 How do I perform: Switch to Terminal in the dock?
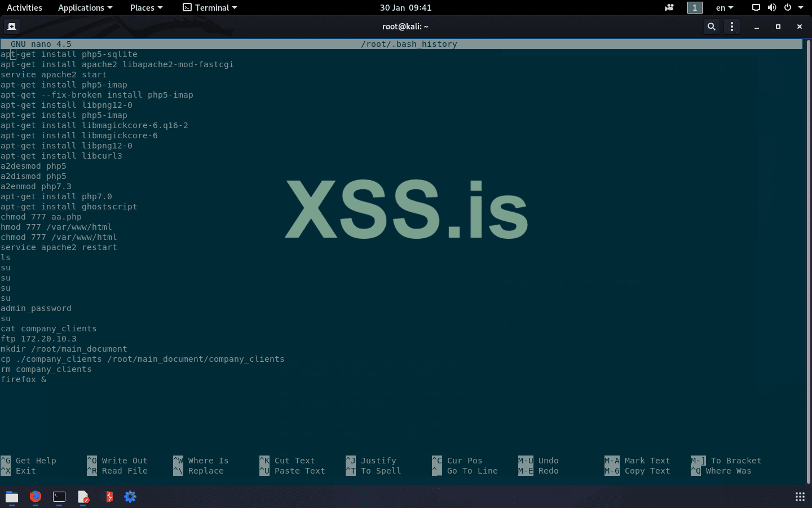pyautogui.click(x=59, y=497)
